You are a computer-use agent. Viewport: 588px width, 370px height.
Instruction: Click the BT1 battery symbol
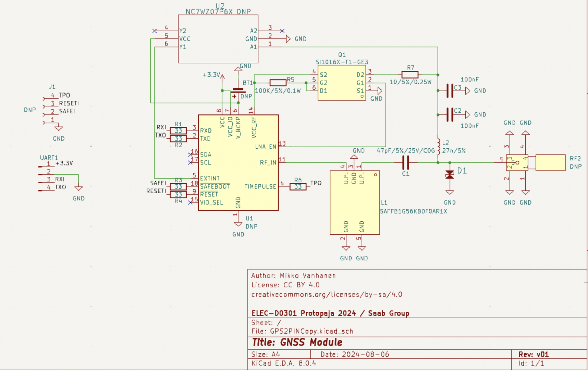point(238,91)
